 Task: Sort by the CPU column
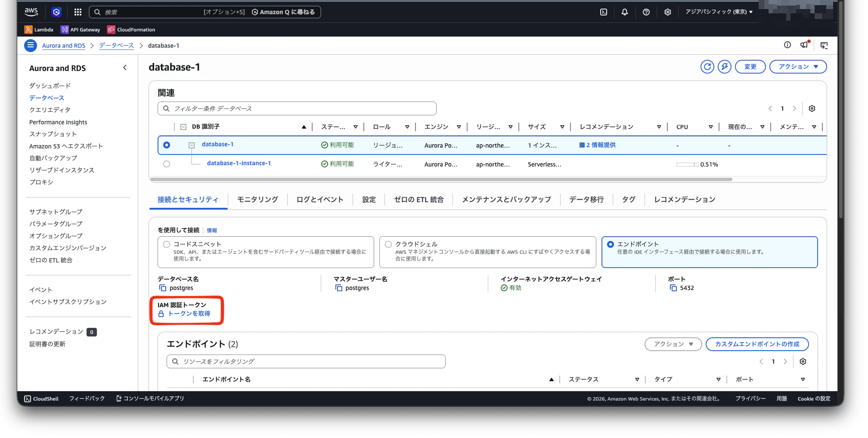pyautogui.click(x=711, y=127)
